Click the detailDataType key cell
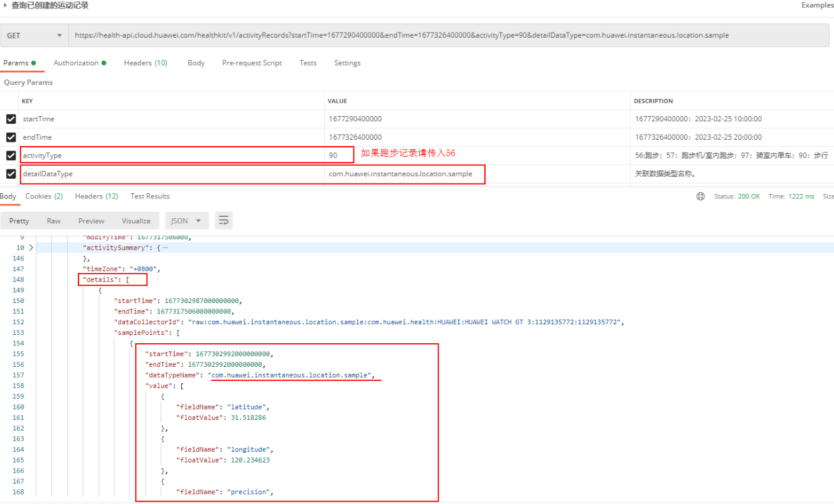The width and height of the screenshot is (834, 504). (171, 174)
